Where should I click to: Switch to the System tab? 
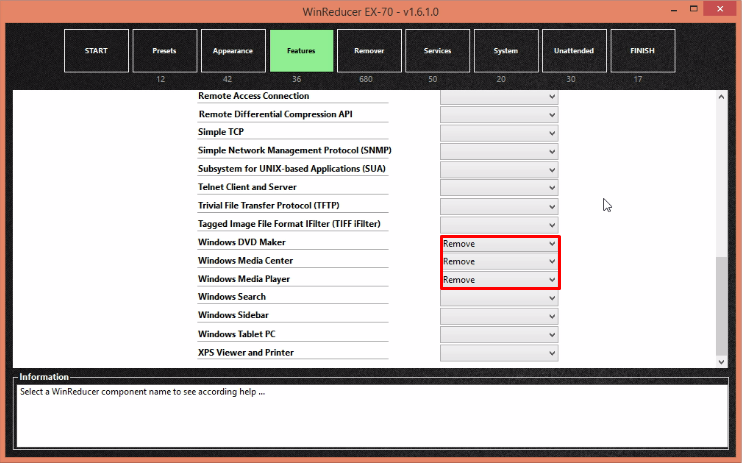tap(506, 51)
